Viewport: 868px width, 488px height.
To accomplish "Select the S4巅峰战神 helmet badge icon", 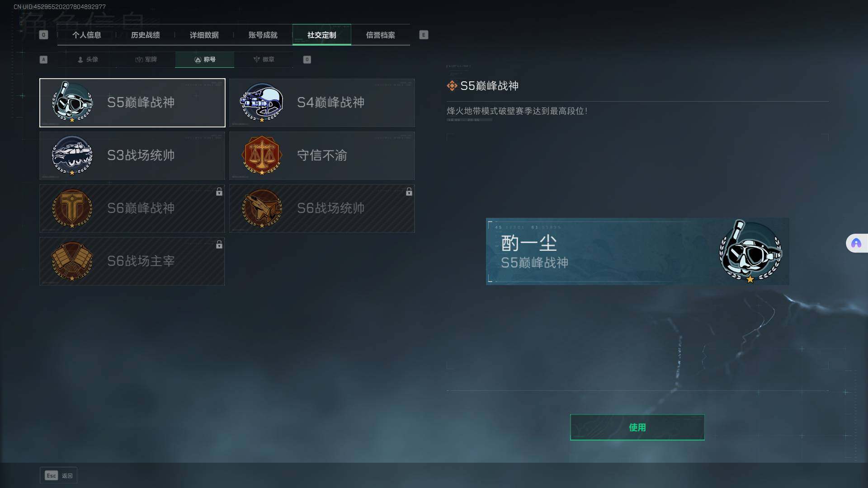I will point(262,102).
